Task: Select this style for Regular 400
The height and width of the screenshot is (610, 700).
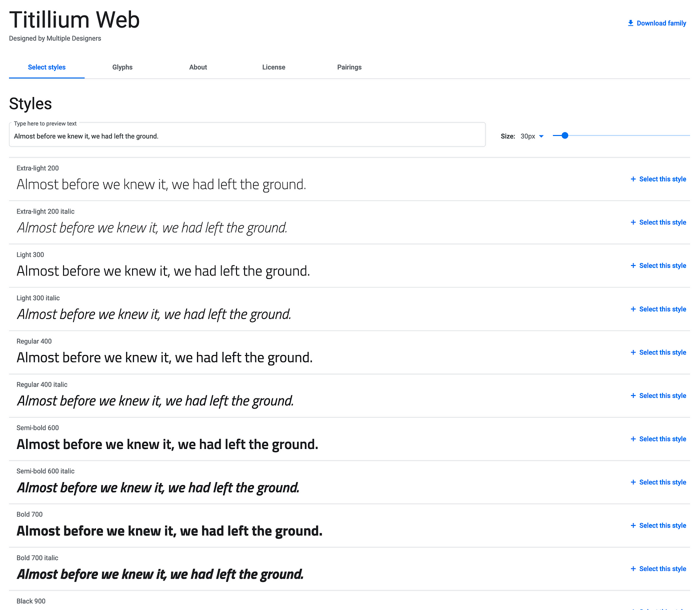Action: coord(662,352)
